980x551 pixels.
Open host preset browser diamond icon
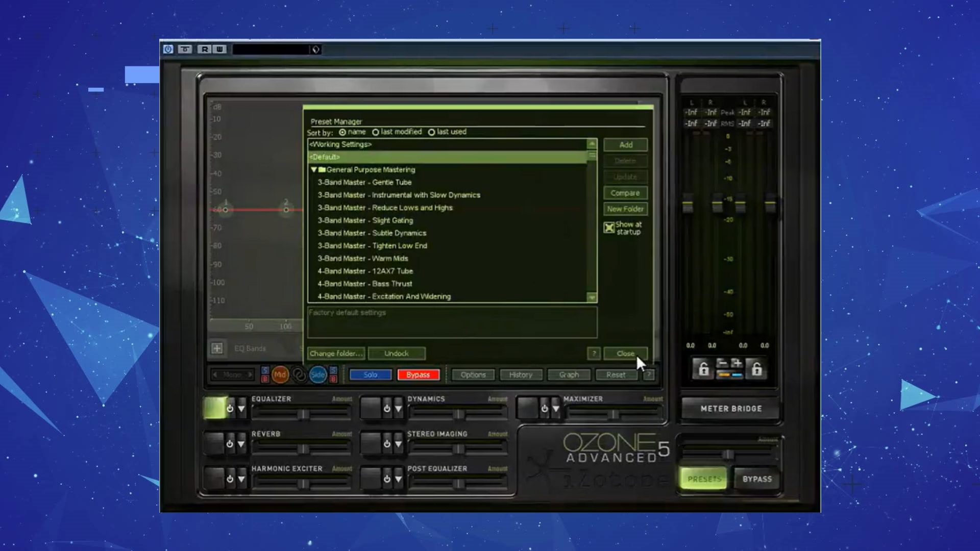pyautogui.click(x=315, y=49)
